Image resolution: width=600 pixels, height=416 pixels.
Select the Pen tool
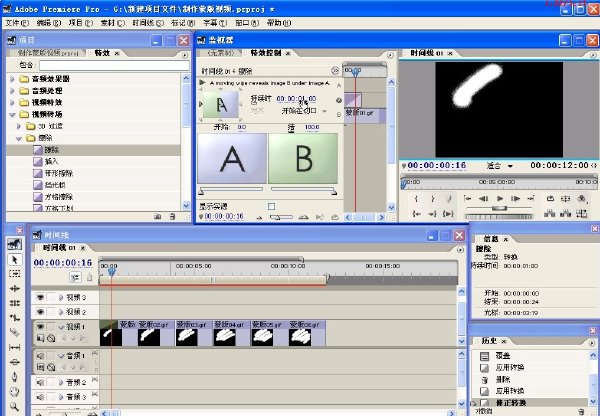click(x=15, y=377)
